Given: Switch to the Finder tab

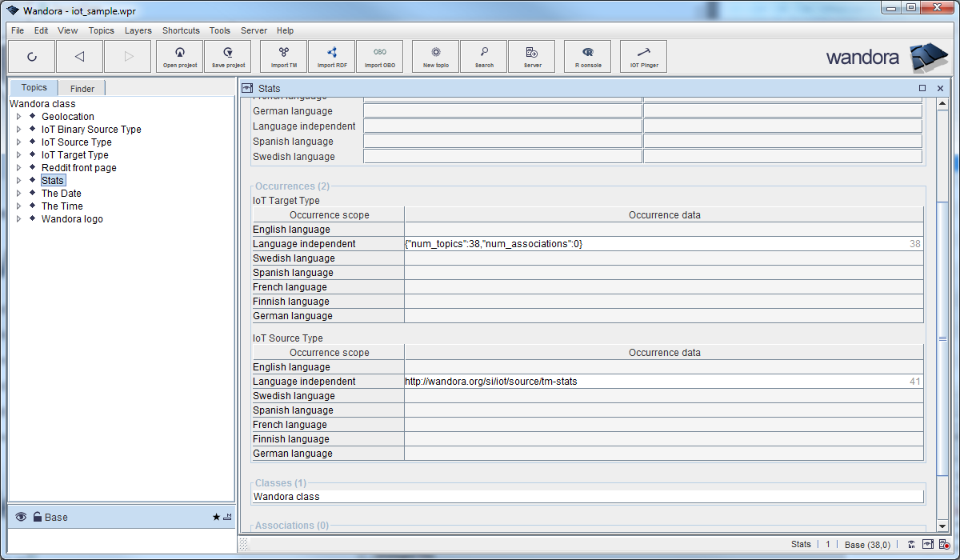Looking at the screenshot, I should (82, 89).
